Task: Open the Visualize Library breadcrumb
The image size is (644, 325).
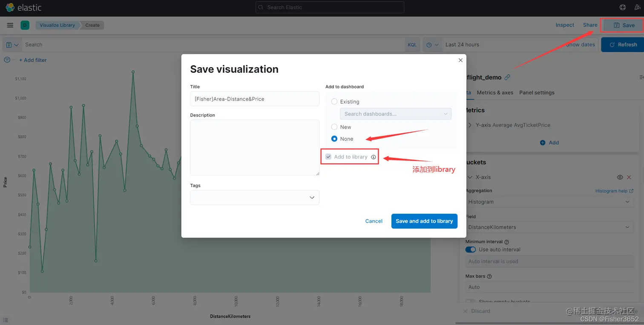Action: pos(57,25)
